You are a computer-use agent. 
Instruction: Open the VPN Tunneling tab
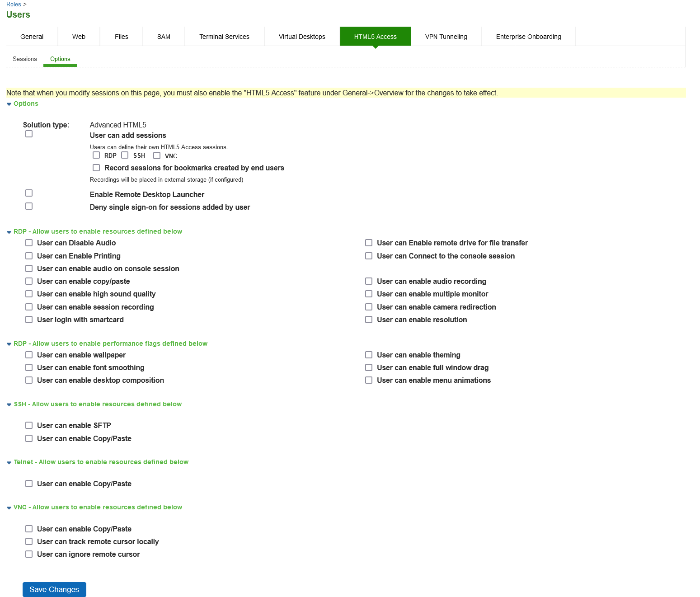point(446,36)
